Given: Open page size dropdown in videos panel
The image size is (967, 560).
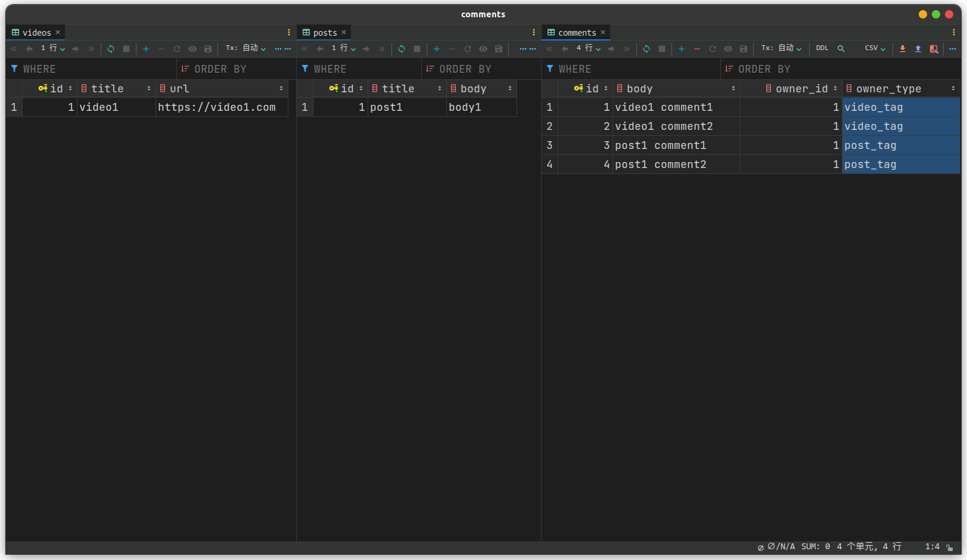Looking at the screenshot, I should click(x=53, y=48).
